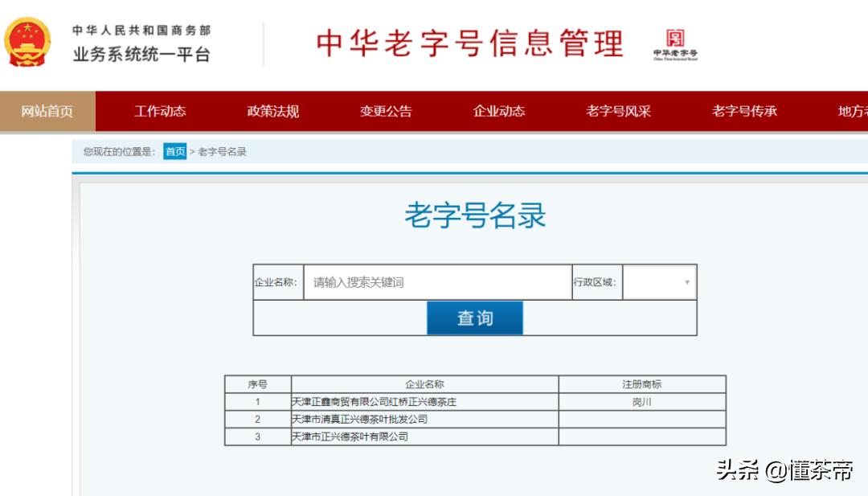The height and width of the screenshot is (496, 868).
Task: Open the 变更公告 menu
Action: coord(385,111)
